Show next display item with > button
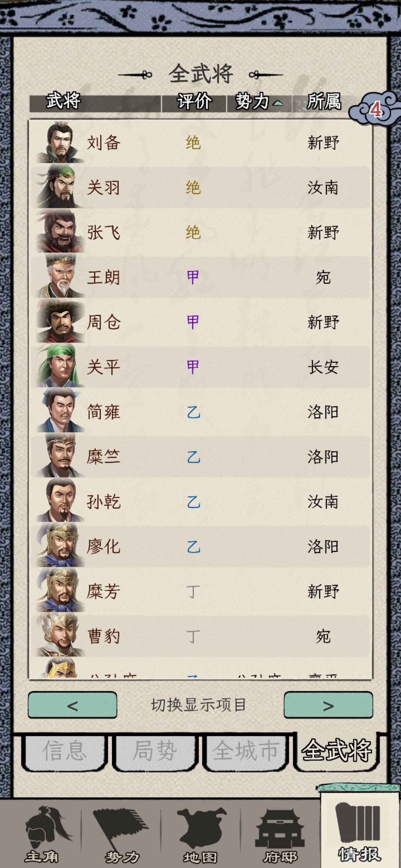 coord(328,705)
